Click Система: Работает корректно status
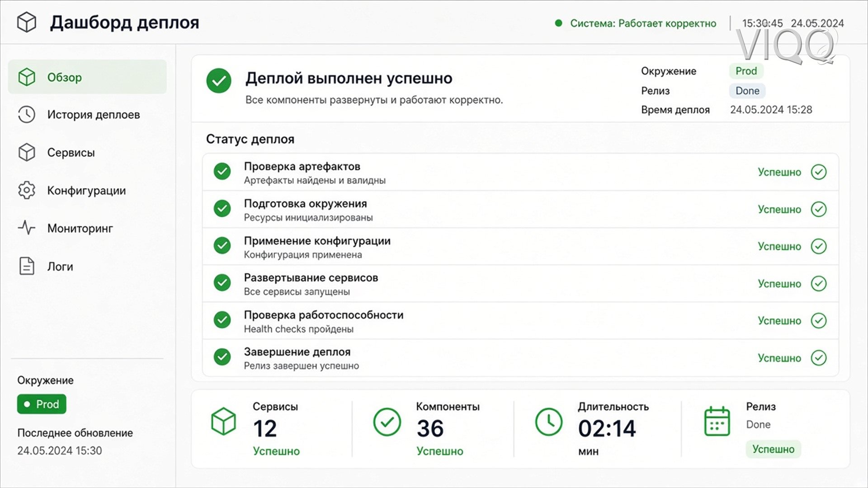Viewport: 868px width, 488px height. click(643, 23)
